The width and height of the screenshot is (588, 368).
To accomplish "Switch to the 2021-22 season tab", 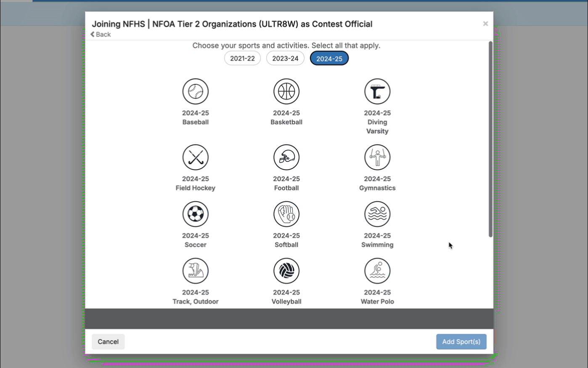I will 242,59.
